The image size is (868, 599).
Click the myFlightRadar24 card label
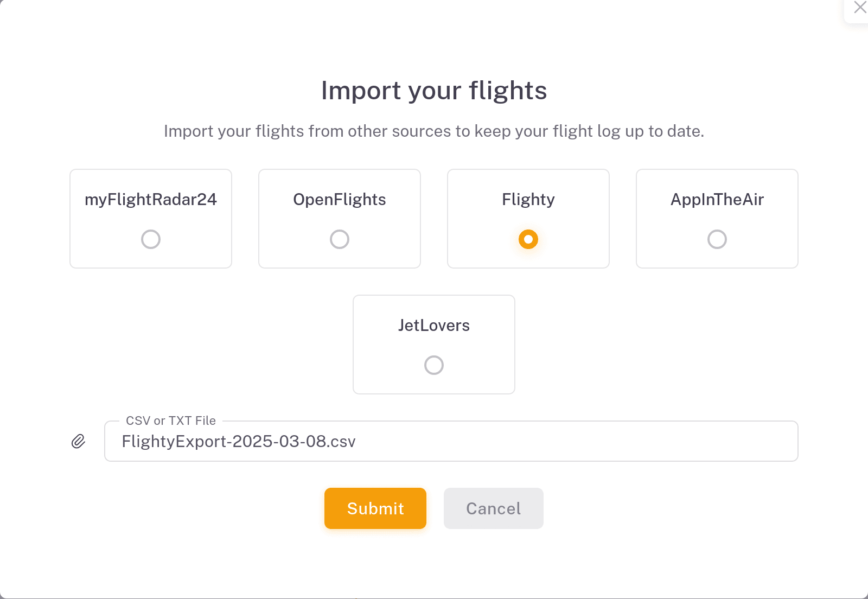(x=150, y=199)
